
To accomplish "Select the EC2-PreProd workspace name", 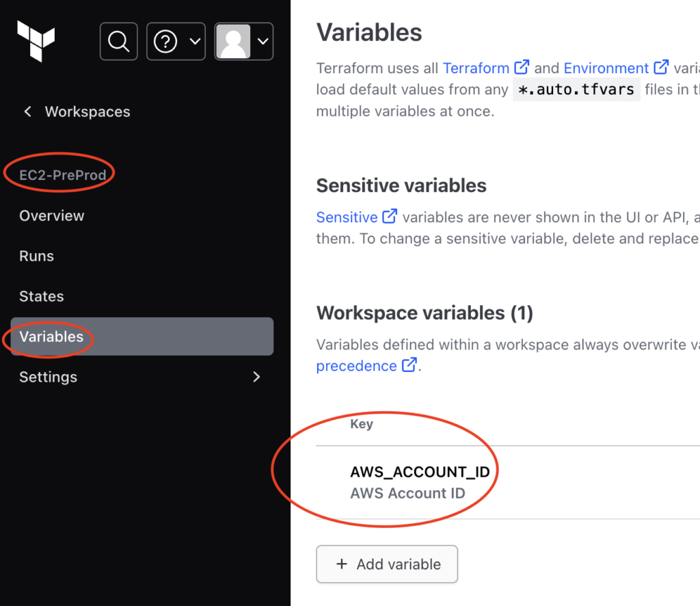I will (62, 174).
